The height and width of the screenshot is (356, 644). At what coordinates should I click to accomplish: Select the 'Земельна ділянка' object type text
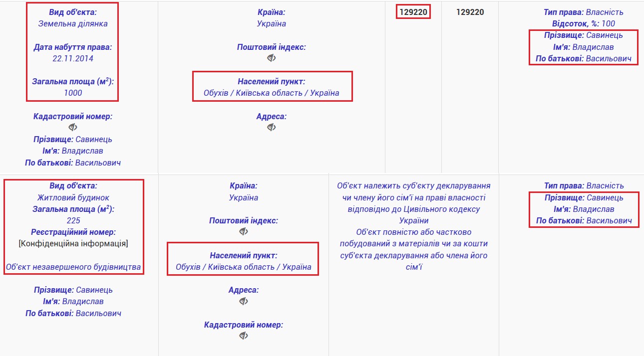coord(73,23)
